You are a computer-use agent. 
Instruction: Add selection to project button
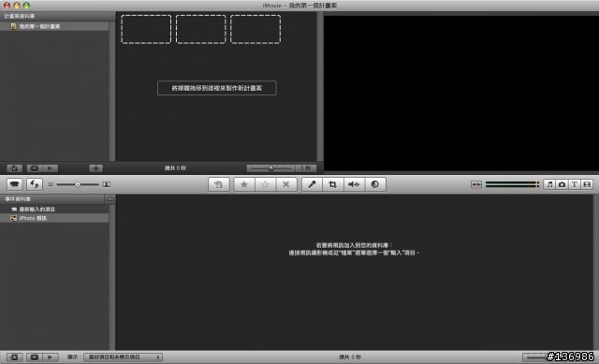tap(218, 184)
